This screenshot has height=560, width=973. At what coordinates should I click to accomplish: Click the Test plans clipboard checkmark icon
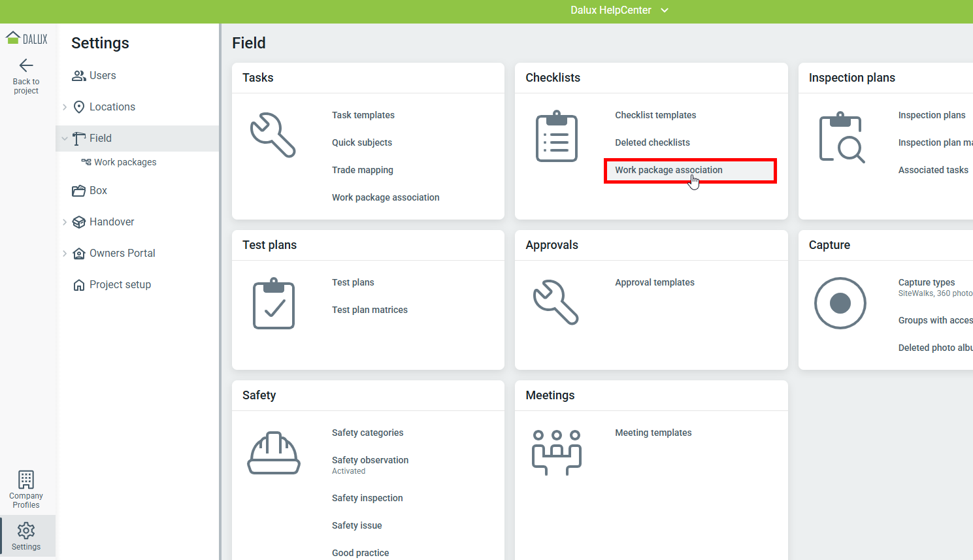(274, 304)
